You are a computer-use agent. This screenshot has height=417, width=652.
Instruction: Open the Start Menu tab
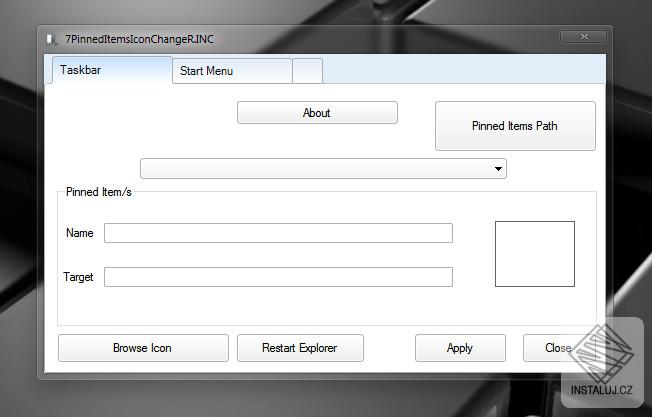pos(232,71)
